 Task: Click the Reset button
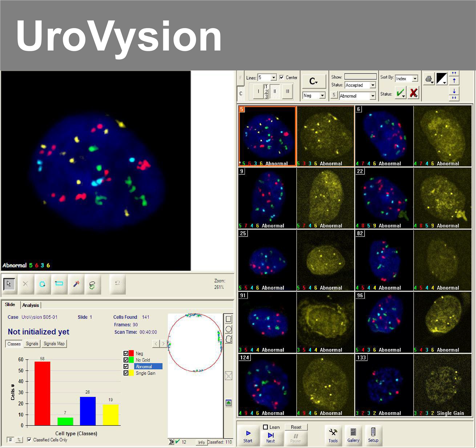[x=296, y=427]
